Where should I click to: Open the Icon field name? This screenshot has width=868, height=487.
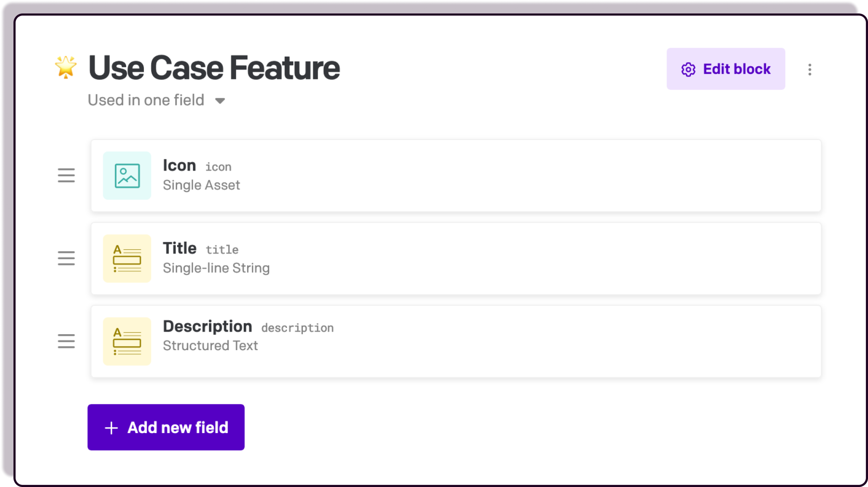pos(179,166)
